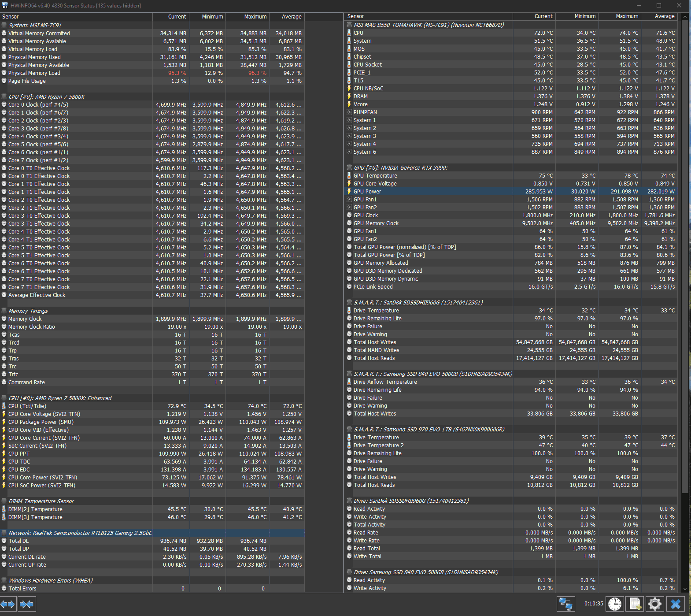Click fan icon beside System 4
The image size is (691, 616).
[349, 144]
